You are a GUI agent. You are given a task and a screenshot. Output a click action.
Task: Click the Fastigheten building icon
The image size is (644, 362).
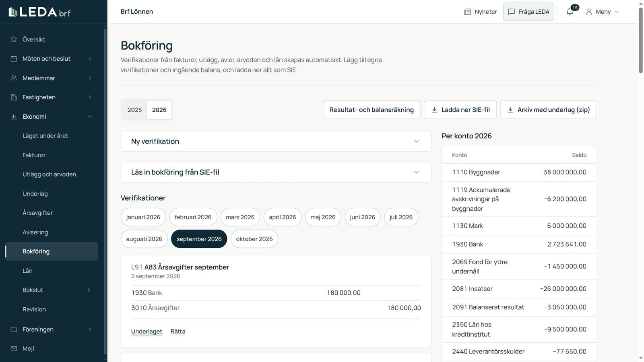tap(14, 97)
